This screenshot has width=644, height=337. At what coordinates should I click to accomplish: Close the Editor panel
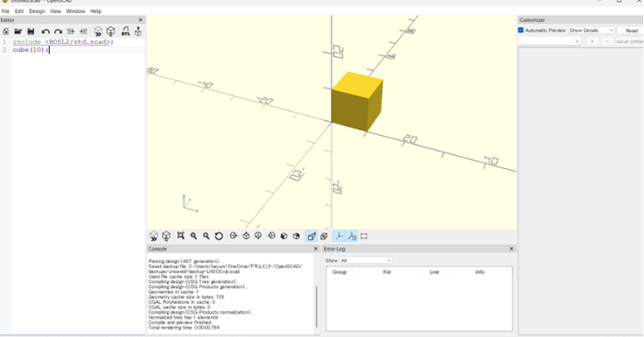(x=140, y=19)
